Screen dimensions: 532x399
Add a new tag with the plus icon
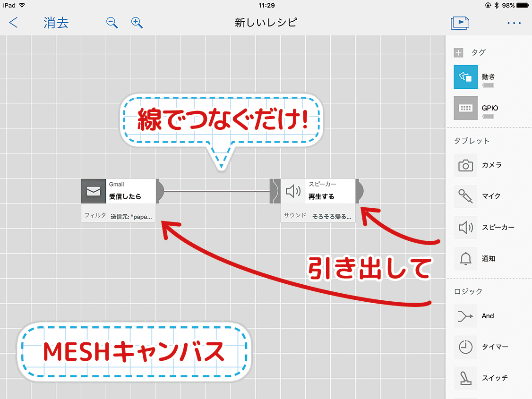coord(458,52)
